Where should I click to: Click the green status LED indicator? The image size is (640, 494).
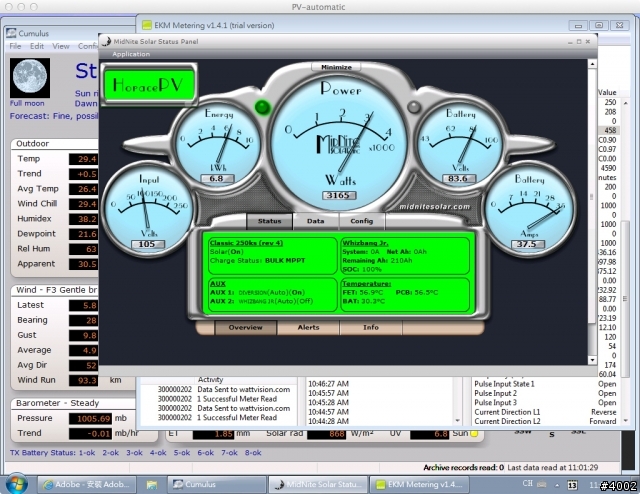click(262, 107)
